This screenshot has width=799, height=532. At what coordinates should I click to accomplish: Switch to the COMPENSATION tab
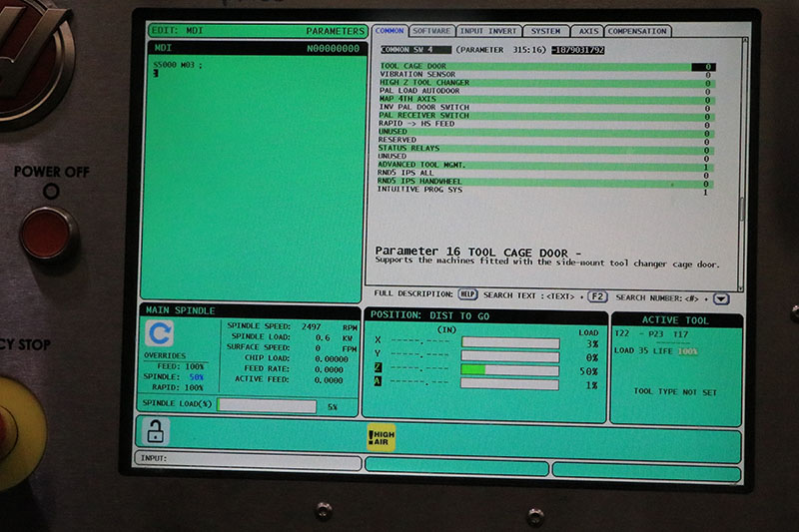pos(637,31)
